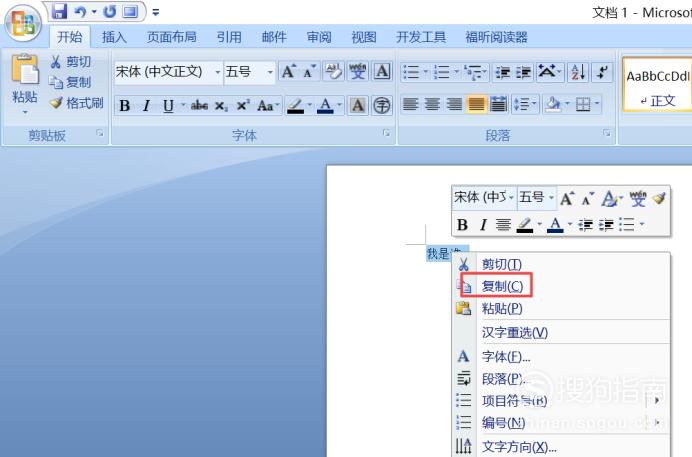Toggle bold in ribbon font group
Viewport: 692px width, 457px height.
pos(124,106)
